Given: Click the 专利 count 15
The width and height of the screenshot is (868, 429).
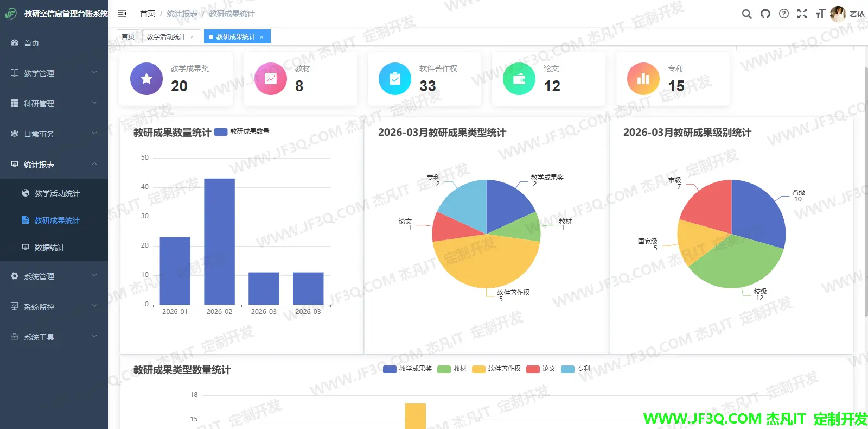Looking at the screenshot, I should (676, 86).
